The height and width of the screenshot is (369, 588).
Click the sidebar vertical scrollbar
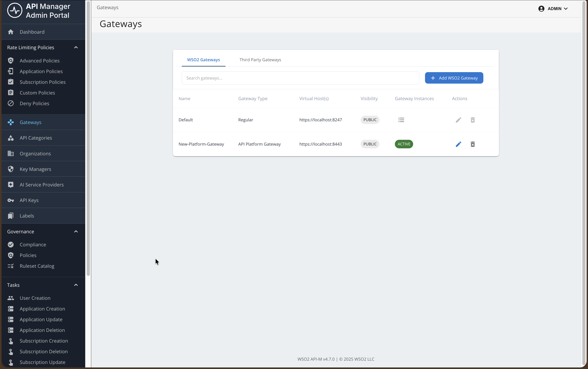tap(88, 138)
